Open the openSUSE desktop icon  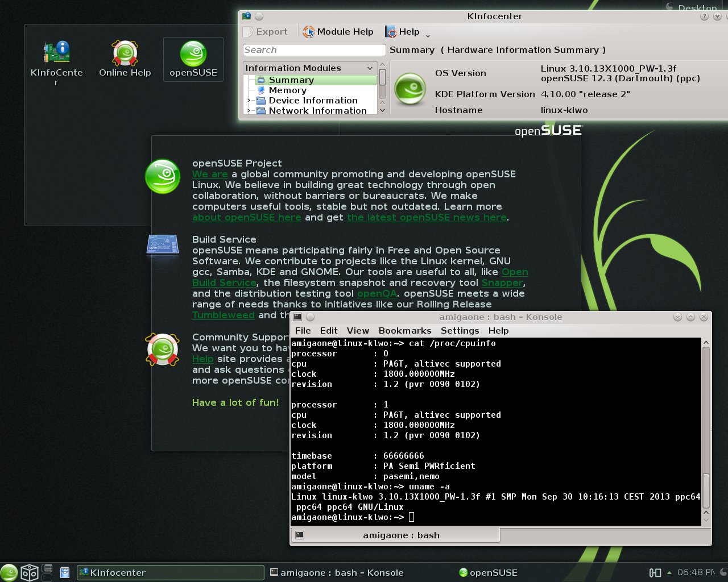coord(193,59)
